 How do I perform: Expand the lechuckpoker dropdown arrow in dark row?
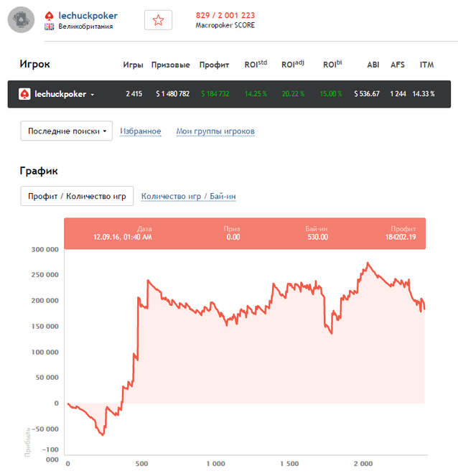click(93, 95)
